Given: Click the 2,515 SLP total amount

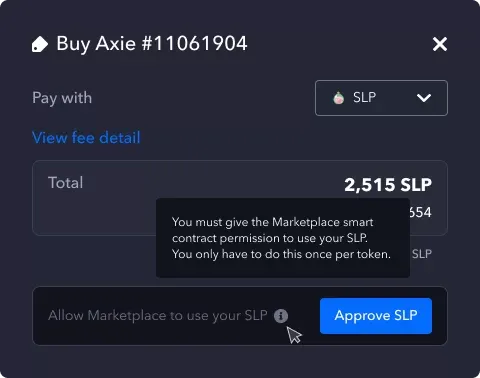Looking at the screenshot, I should [388, 185].
